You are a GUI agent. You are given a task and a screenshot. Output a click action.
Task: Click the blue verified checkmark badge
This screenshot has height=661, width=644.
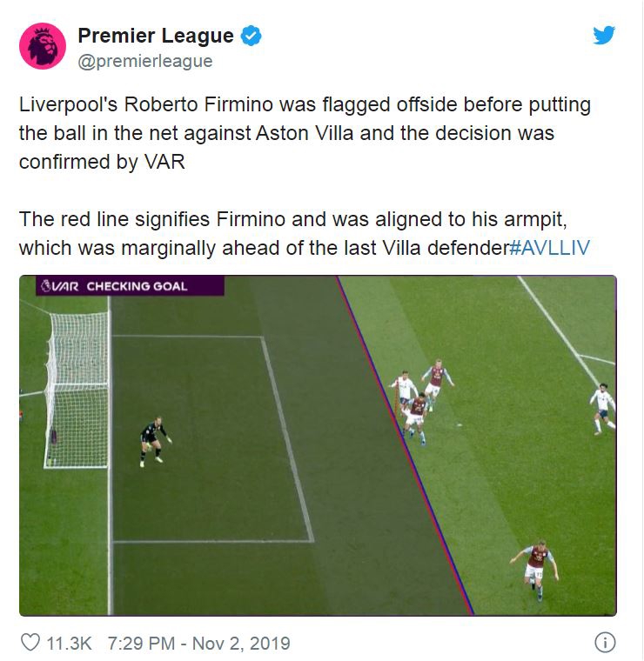251,36
